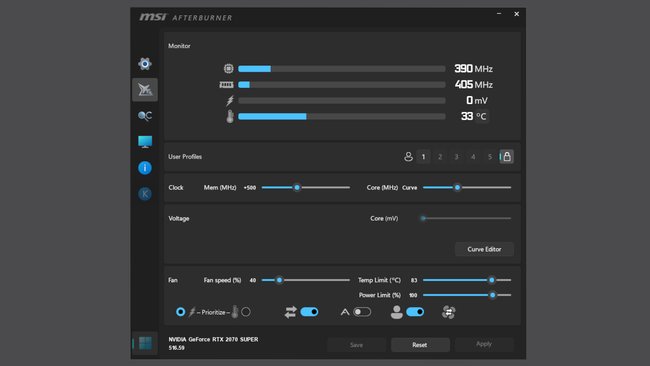This screenshot has height=366, width=650.
Task: Click the Save button
Action: click(356, 345)
